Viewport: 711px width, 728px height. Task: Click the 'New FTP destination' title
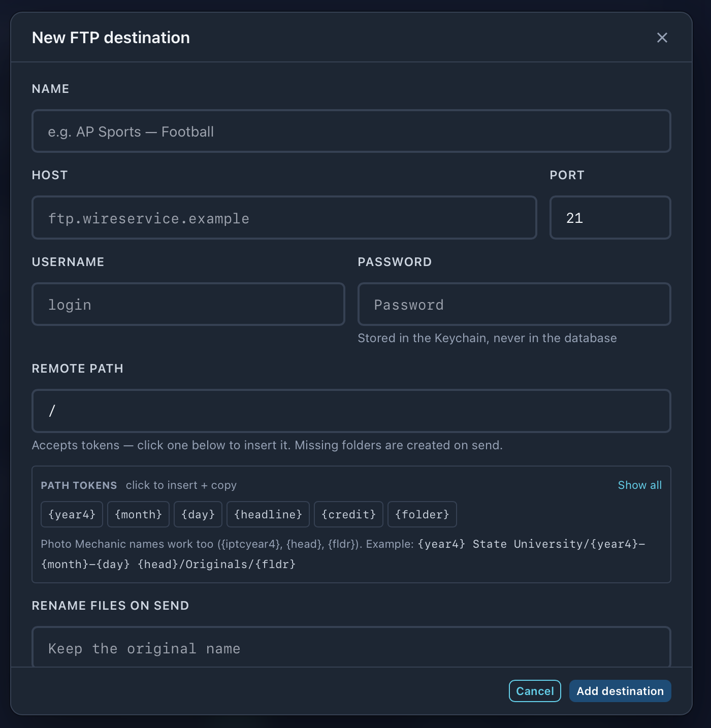pyautogui.click(x=111, y=38)
